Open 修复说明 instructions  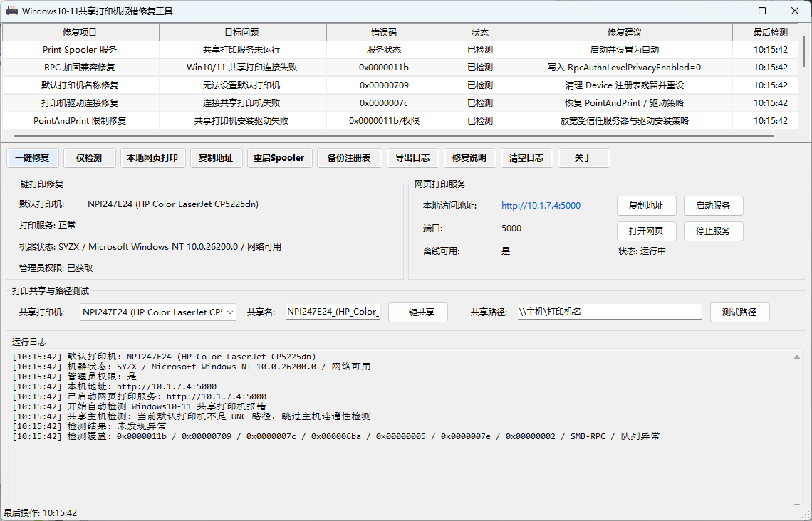(x=469, y=158)
